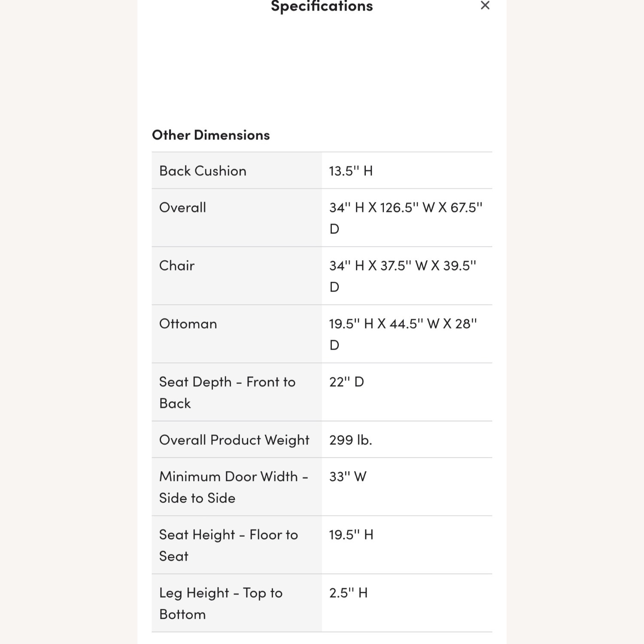Select the Overall Product Weight label
644x644 pixels.
(234, 440)
